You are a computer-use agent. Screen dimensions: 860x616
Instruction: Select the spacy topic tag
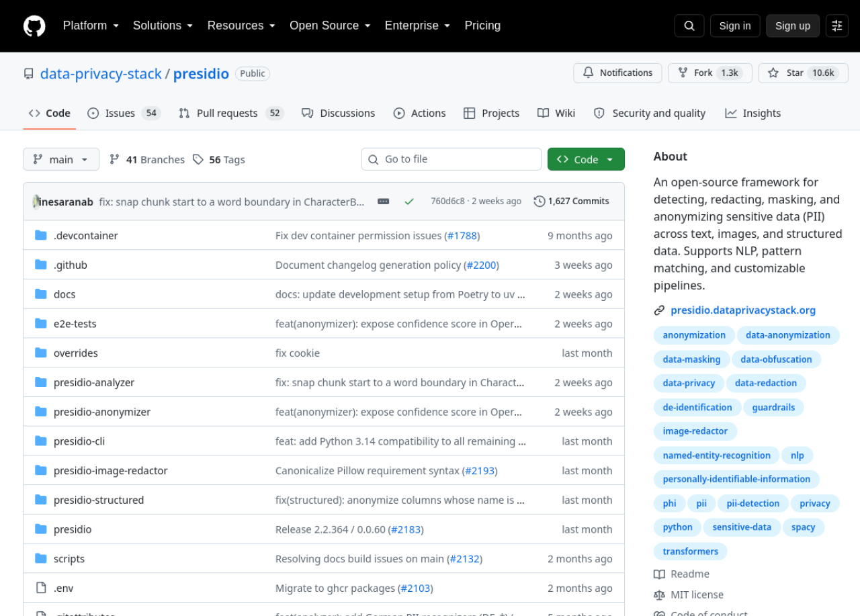(x=804, y=527)
